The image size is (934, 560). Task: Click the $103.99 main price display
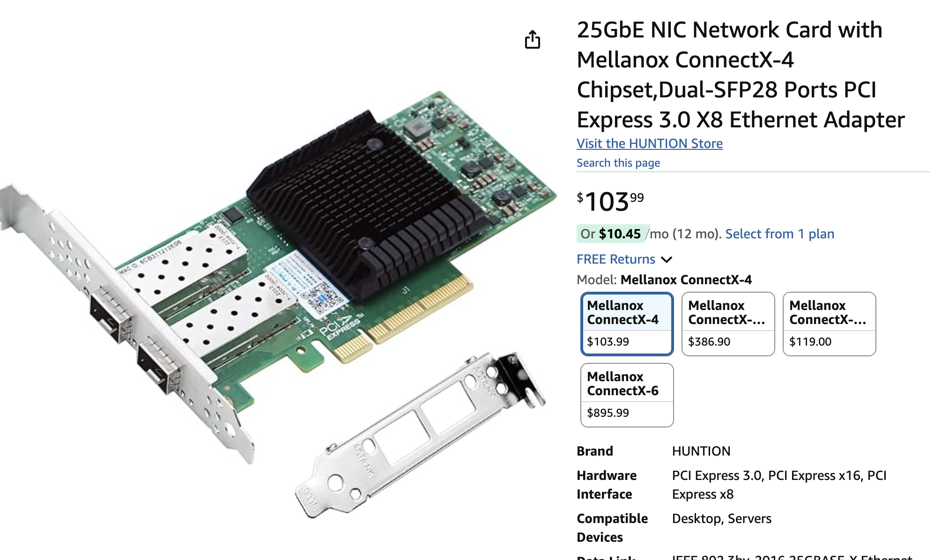tap(610, 201)
